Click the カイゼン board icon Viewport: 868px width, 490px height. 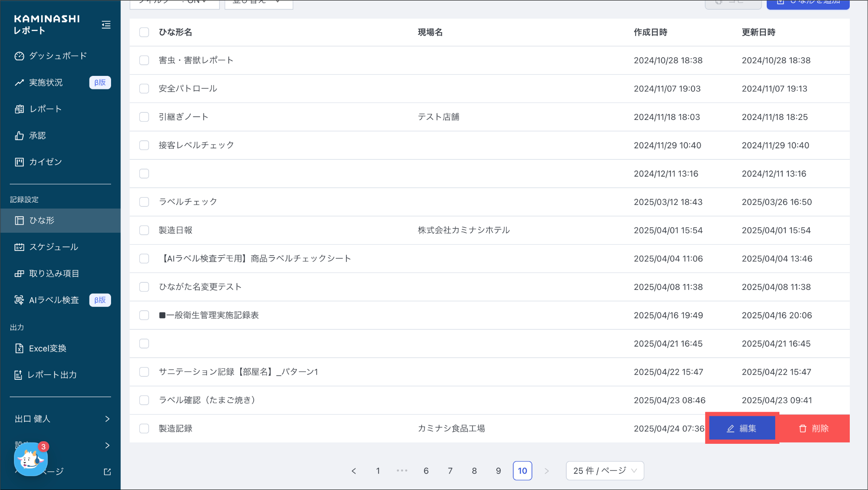(19, 162)
